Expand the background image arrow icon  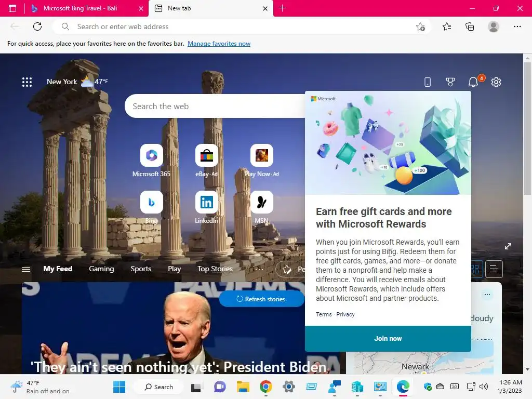(x=508, y=246)
